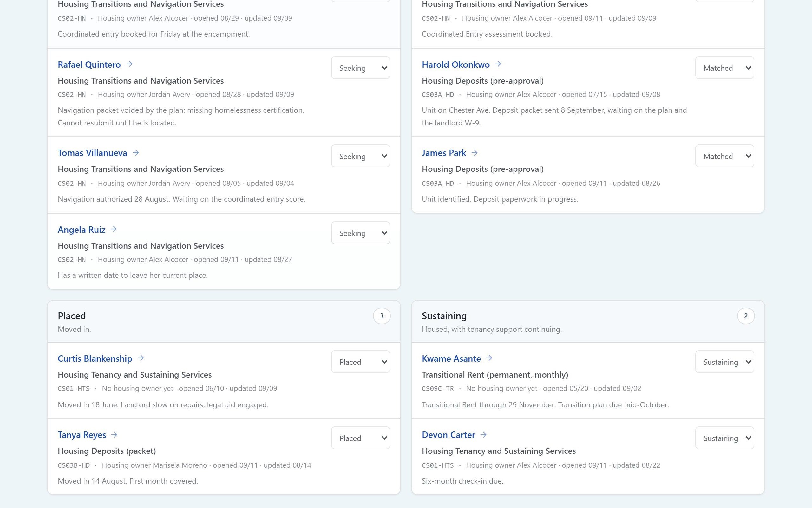Click the arrow icon beside James Park
Image resolution: width=812 pixels, height=508 pixels.
475,153
